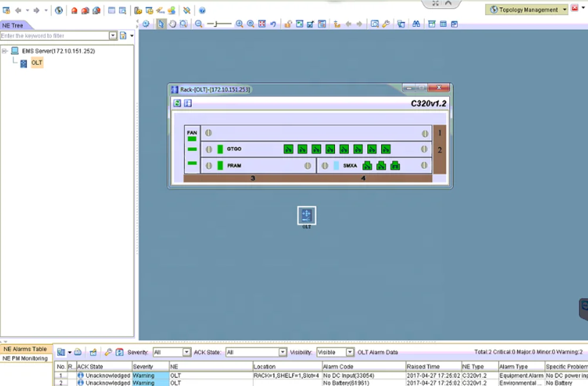The width and height of the screenshot is (588, 386).
Task: Open the back navigation history arrow dropdown
Action: click(28, 11)
